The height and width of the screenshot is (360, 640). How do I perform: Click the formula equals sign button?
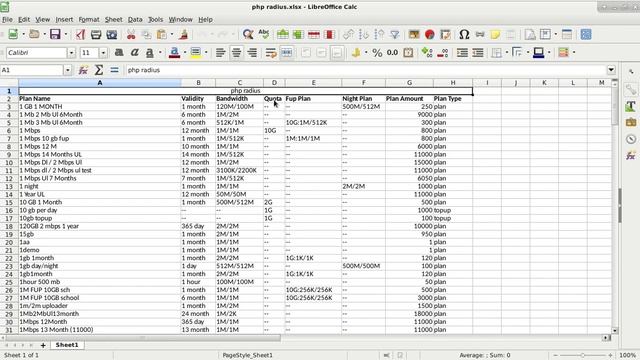(x=114, y=70)
